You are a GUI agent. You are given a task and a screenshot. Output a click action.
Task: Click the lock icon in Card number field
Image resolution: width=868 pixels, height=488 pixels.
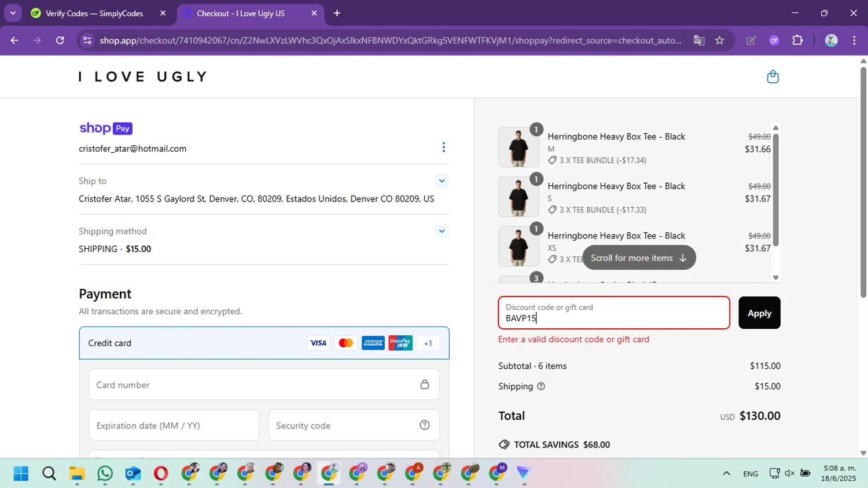(425, 384)
